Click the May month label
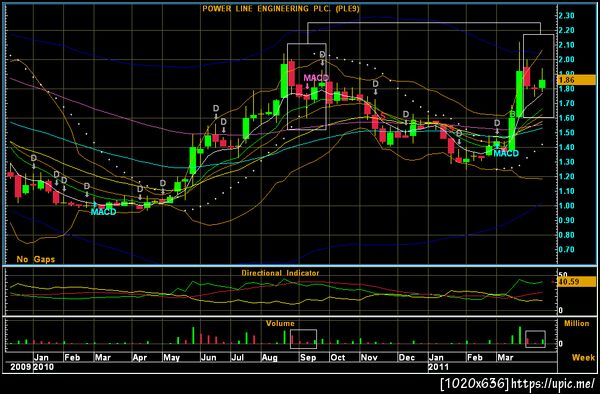The height and width of the screenshot is (394, 600). pos(171,358)
